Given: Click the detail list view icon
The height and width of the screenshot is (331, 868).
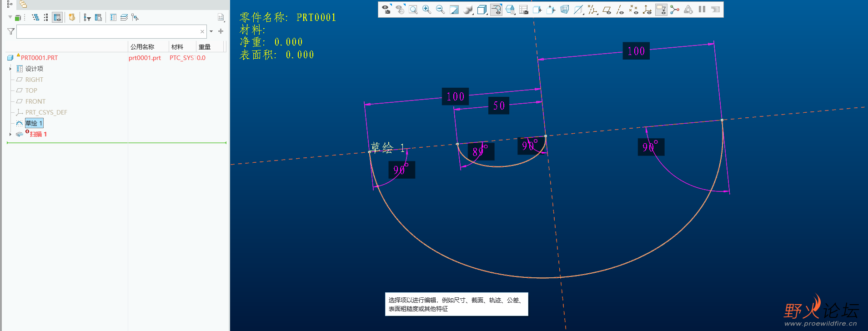Looking at the screenshot, I should (x=113, y=17).
